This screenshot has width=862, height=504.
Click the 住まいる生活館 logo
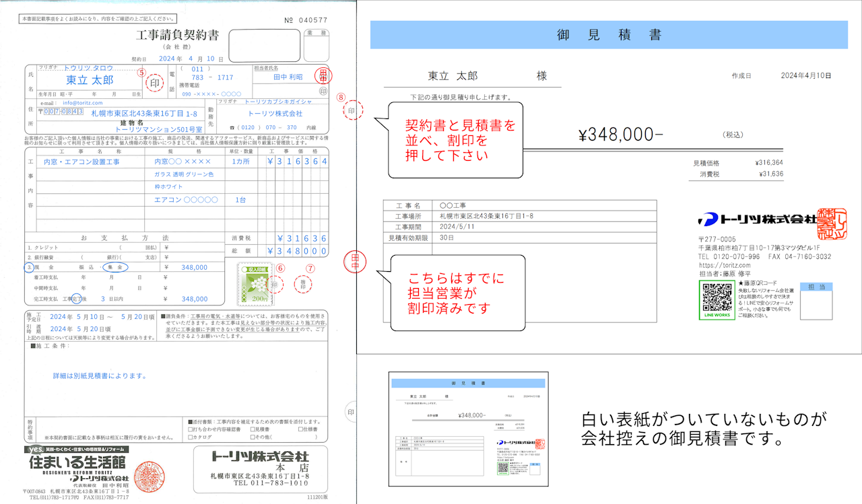click(x=76, y=463)
